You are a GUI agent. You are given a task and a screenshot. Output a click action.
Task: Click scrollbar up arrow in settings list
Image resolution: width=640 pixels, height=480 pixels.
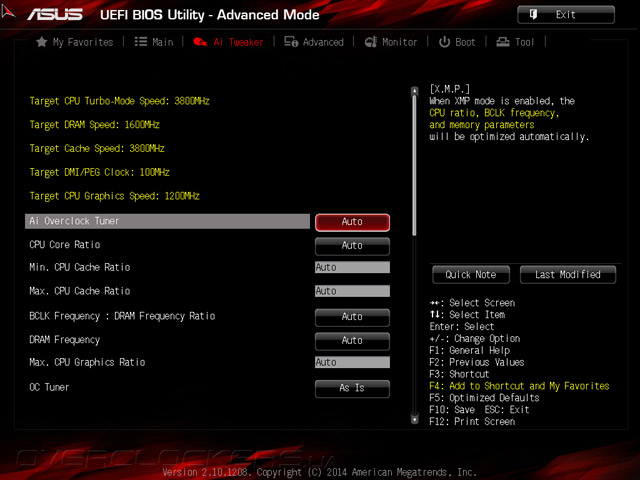(415, 91)
